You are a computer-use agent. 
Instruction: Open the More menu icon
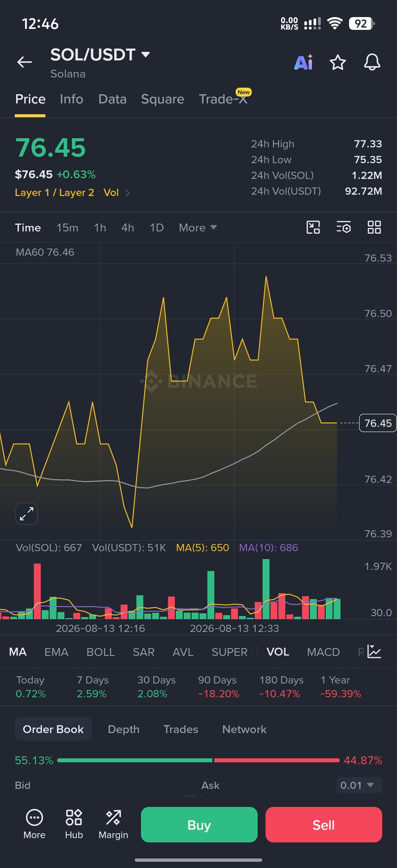tap(35, 824)
